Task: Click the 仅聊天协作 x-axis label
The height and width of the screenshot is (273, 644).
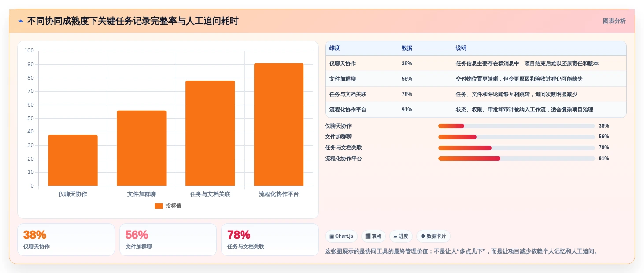Action: 73,194
